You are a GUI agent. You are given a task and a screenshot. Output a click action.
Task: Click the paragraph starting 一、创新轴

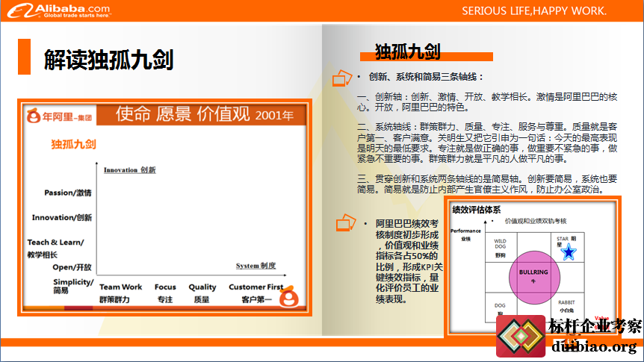pos(487,102)
